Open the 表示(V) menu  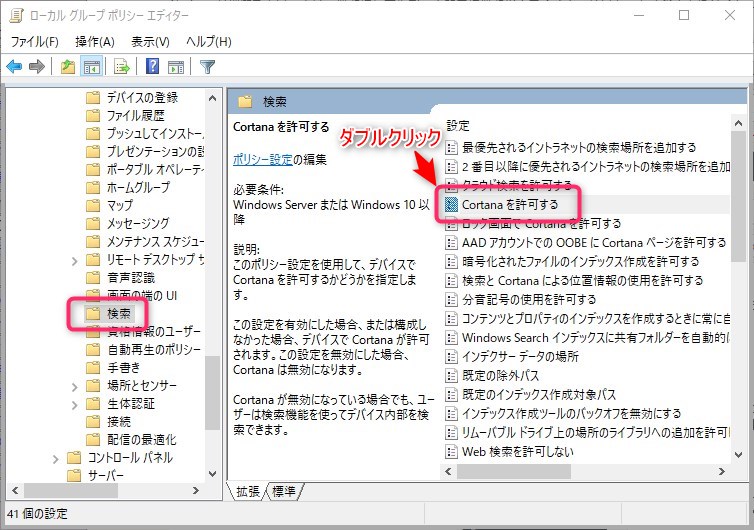click(x=150, y=42)
